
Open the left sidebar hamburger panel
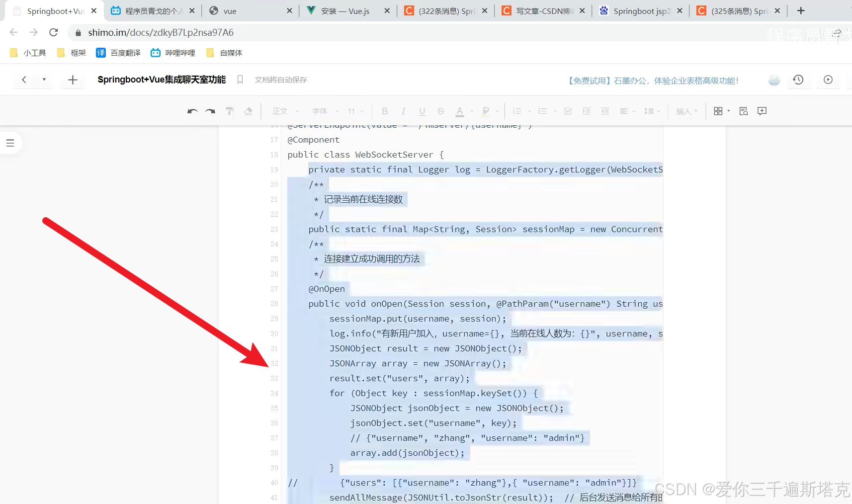click(10, 143)
